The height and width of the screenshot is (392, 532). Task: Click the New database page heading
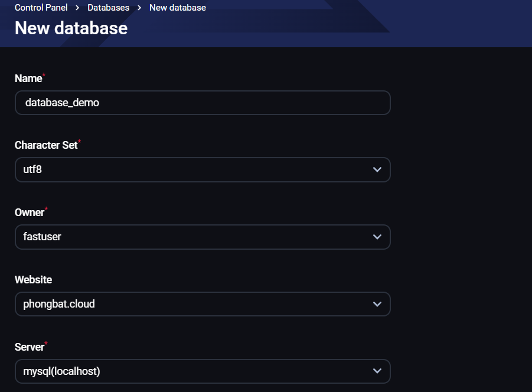(71, 28)
